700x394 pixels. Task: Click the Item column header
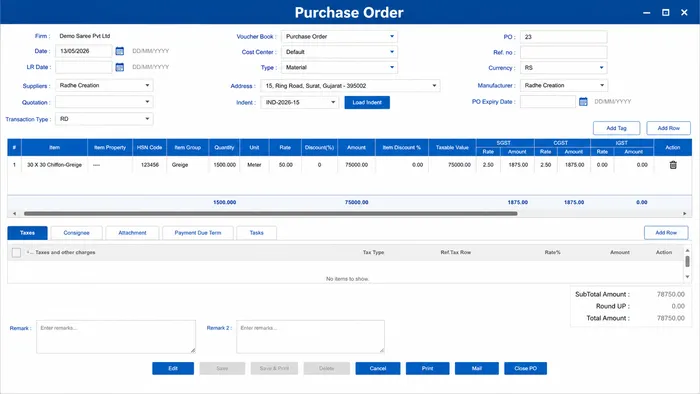click(54, 147)
